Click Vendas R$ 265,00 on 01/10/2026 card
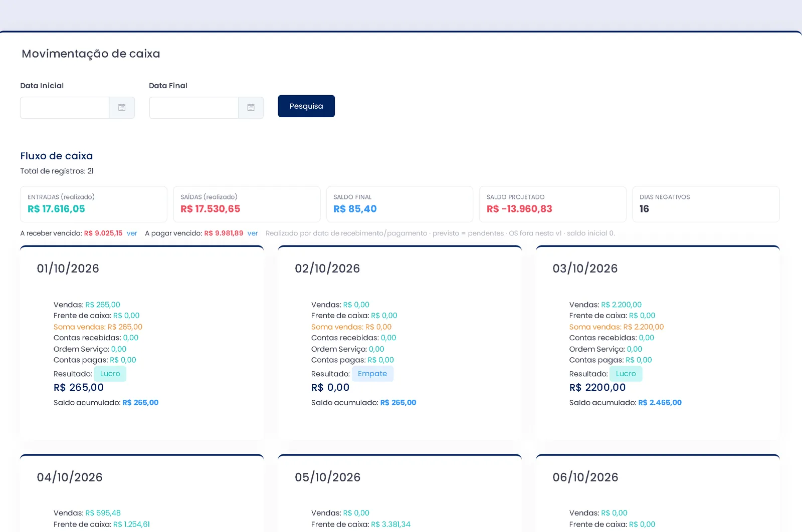The height and width of the screenshot is (532, 802). point(87,305)
